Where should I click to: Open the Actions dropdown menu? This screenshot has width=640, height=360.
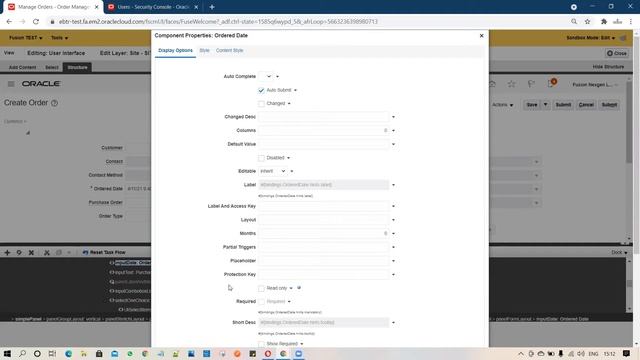502,105
